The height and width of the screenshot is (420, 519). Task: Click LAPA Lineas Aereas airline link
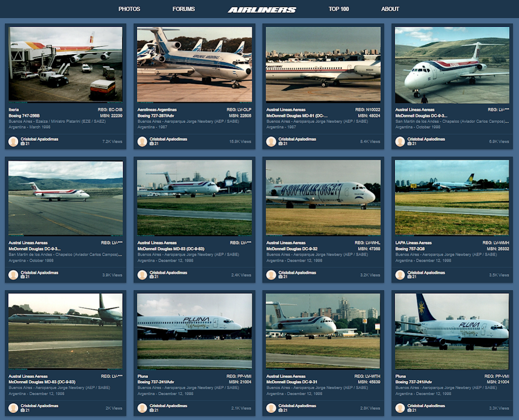(414, 243)
